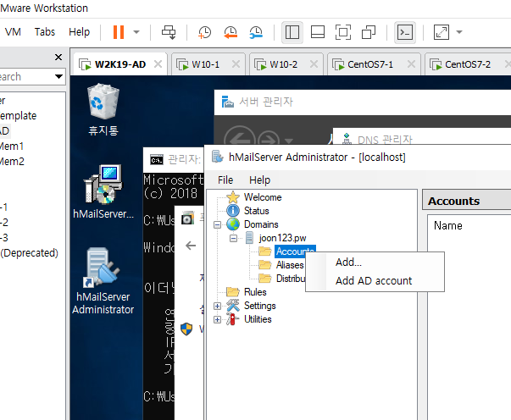Click the hMailServer Administrator title icon

218,157
